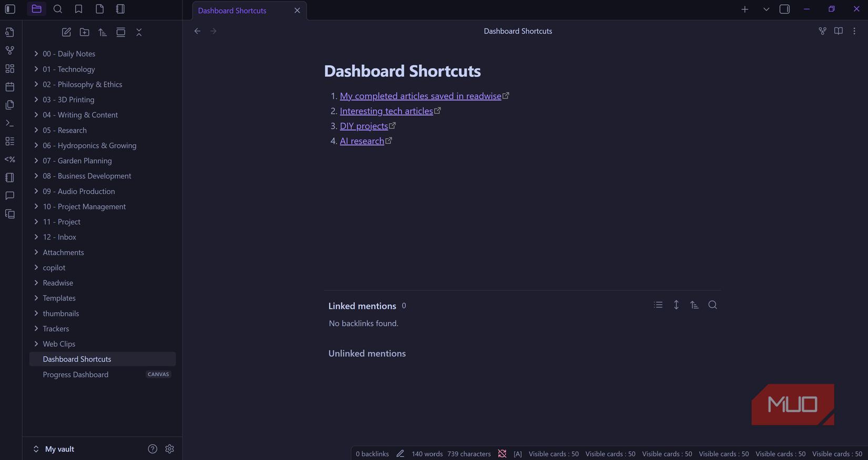Screen dimensions: 868x460
Task: Click the 140 words status entry
Action: pos(427,454)
